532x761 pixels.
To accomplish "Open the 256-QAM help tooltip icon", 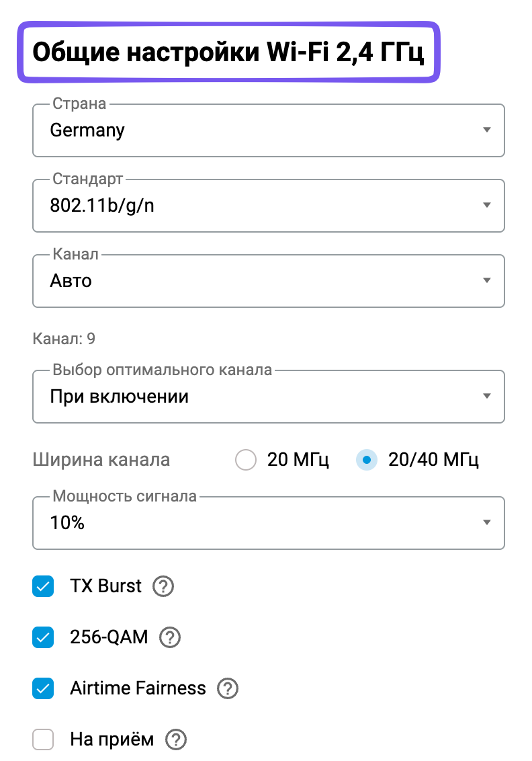I will [170, 637].
